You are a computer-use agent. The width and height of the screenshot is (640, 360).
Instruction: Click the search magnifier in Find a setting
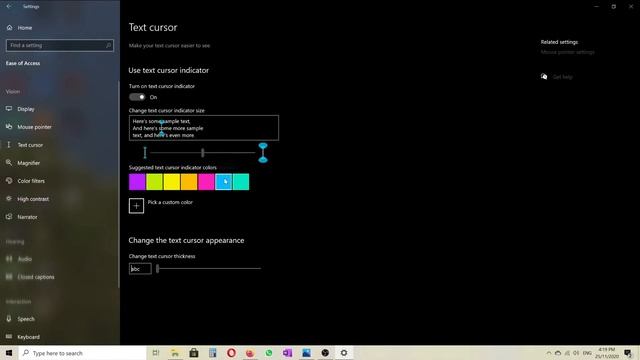tap(108, 45)
